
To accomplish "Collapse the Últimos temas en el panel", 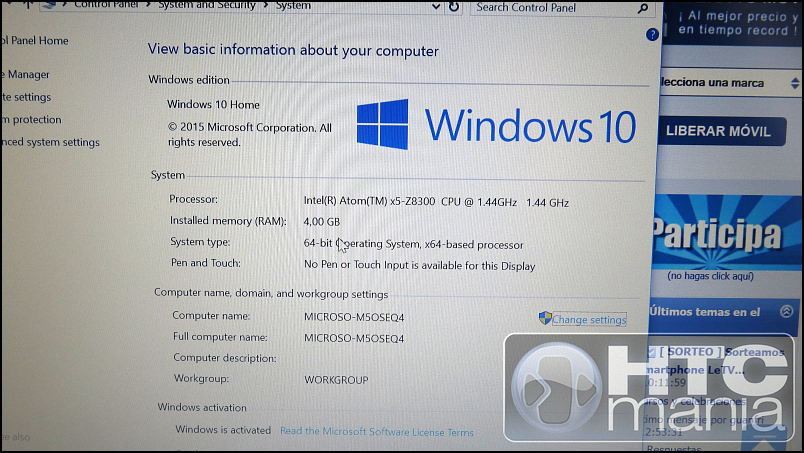I will 787,311.
